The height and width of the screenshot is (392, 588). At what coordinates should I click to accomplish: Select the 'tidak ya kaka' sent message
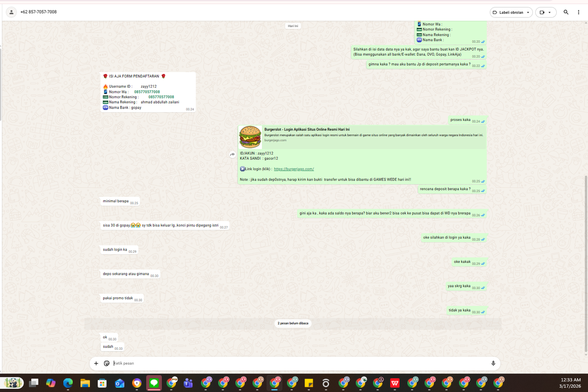[467, 311]
